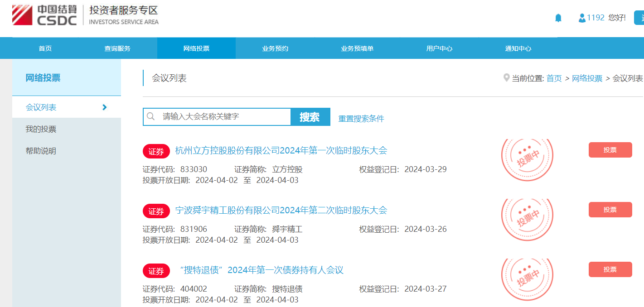Open the 用户中心 menu item
Image resolution: width=644 pixels, height=307 pixels.
click(x=439, y=48)
